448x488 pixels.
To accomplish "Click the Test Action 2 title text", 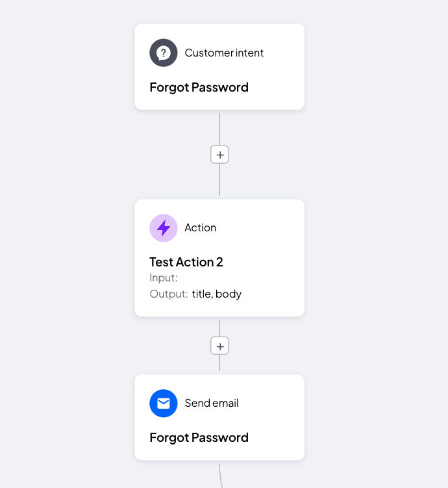I will coord(186,262).
